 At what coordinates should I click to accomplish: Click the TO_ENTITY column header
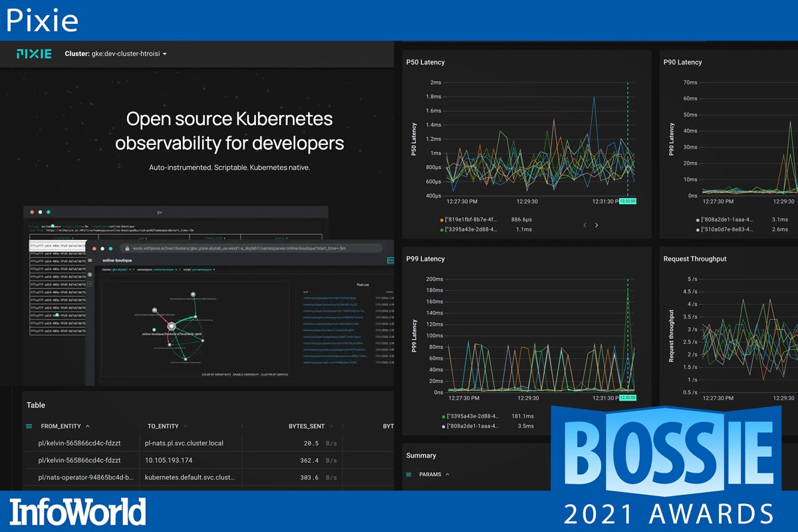click(163, 426)
